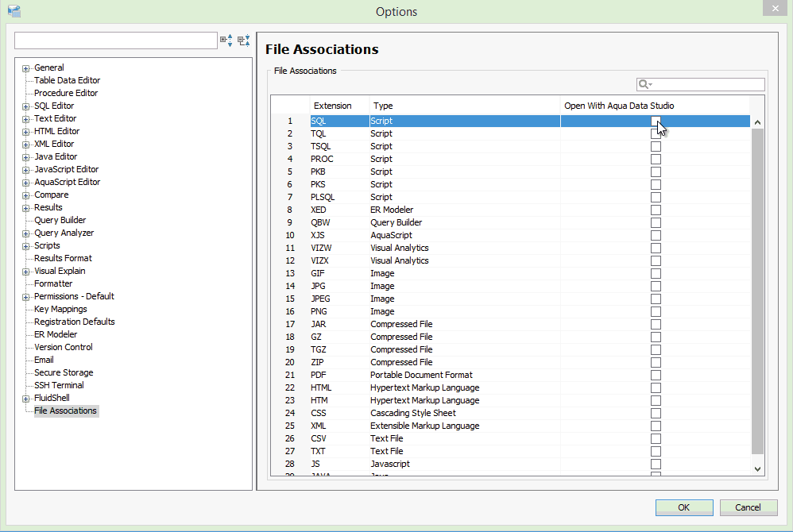Select the PLSQL extension cell

(339, 197)
